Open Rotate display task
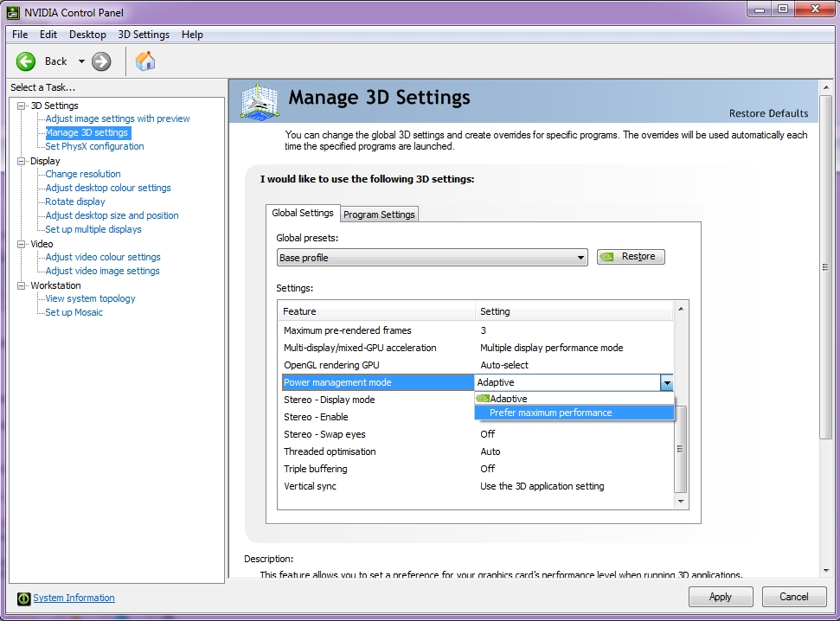 (75, 202)
